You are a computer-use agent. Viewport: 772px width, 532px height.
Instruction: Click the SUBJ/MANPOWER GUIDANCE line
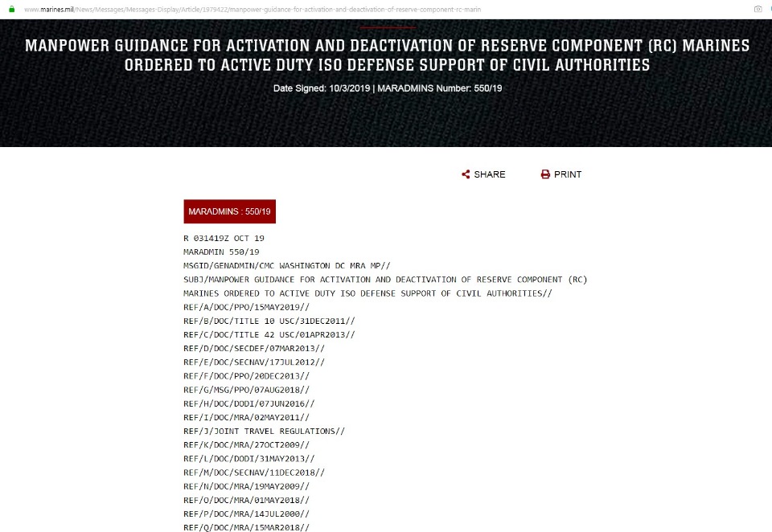point(385,280)
